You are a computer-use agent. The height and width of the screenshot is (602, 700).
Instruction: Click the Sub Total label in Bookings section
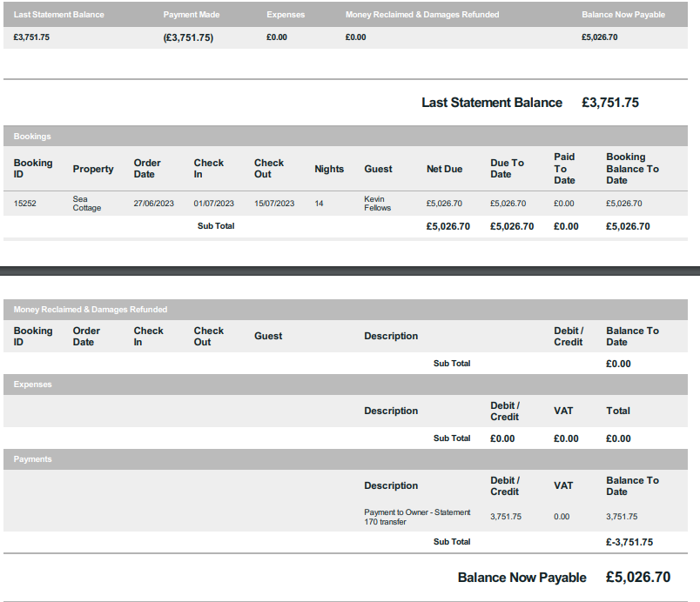tap(216, 226)
